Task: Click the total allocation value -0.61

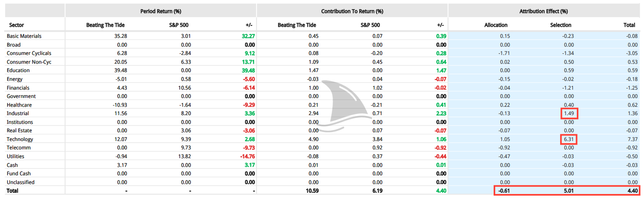Action: (x=504, y=191)
